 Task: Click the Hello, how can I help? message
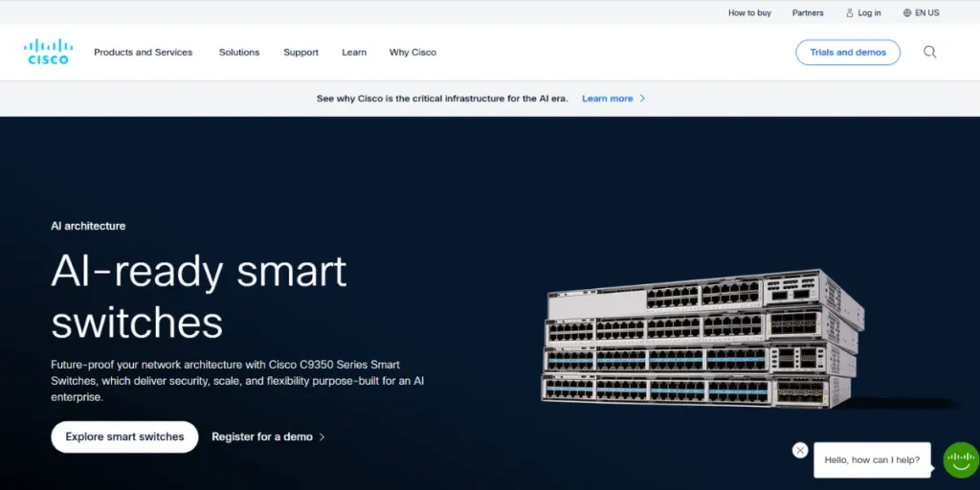coord(872,460)
